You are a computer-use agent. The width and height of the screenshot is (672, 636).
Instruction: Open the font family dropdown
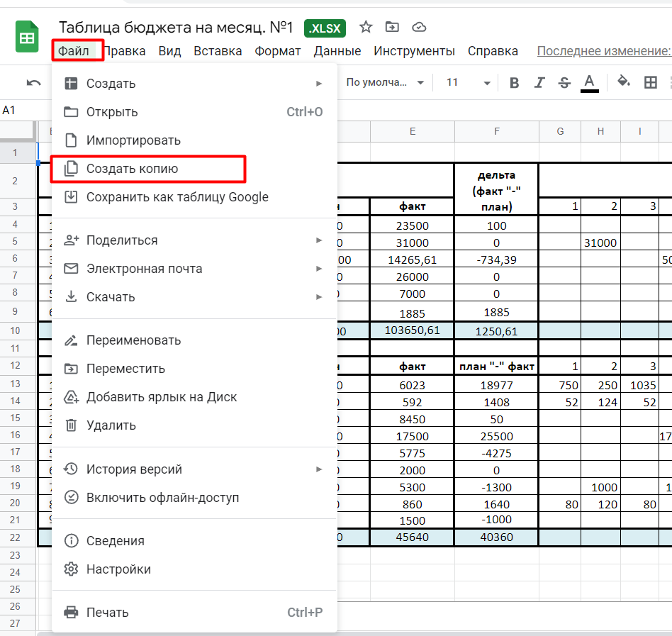[384, 83]
